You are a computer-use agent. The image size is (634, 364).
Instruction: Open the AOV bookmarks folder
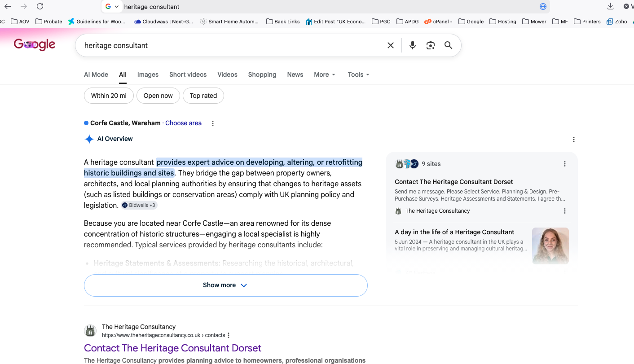[x=20, y=22]
